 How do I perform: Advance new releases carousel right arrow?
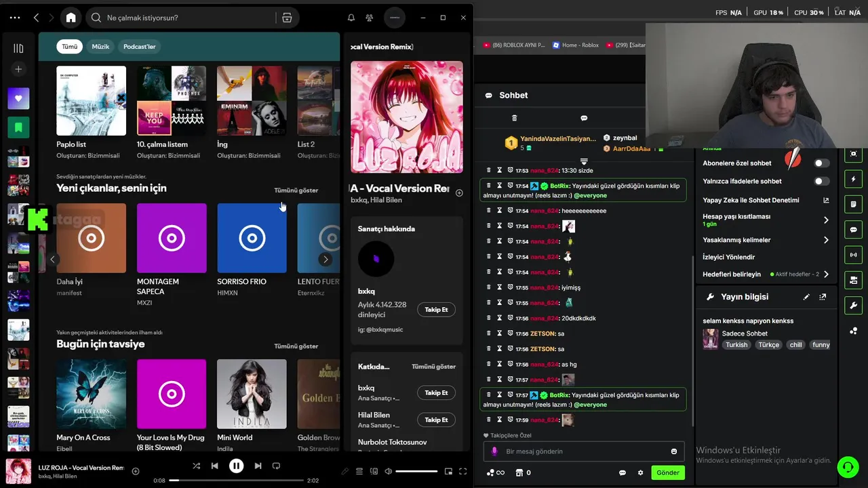[x=325, y=260]
